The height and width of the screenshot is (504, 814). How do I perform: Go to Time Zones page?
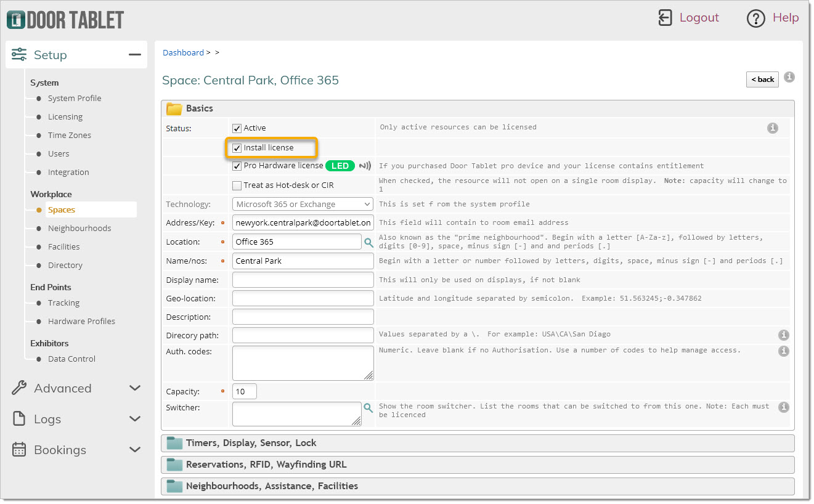pyautogui.click(x=70, y=136)
